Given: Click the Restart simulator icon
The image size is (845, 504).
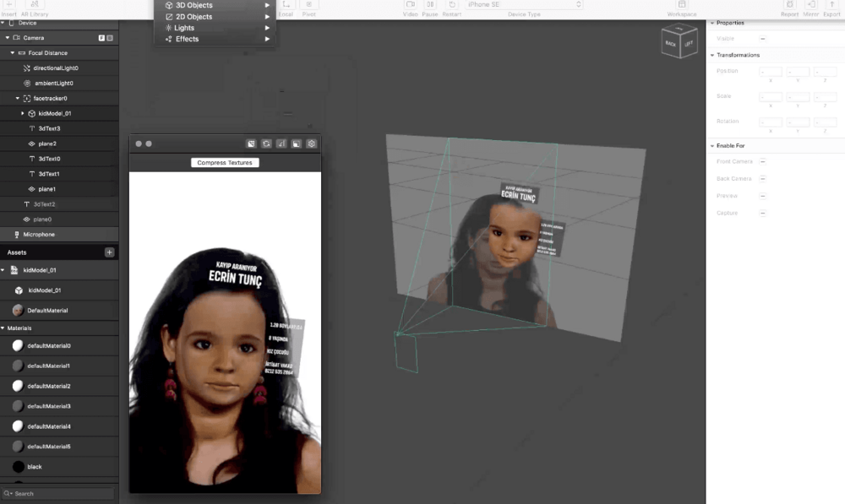Looking at the screenshot, I should (452, 5).
